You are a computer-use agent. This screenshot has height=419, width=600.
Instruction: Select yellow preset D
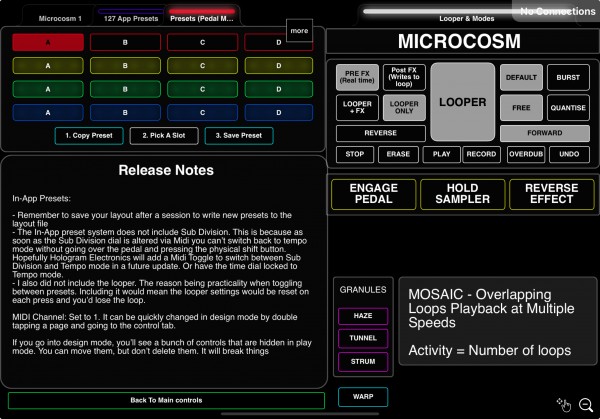[279, 66]
